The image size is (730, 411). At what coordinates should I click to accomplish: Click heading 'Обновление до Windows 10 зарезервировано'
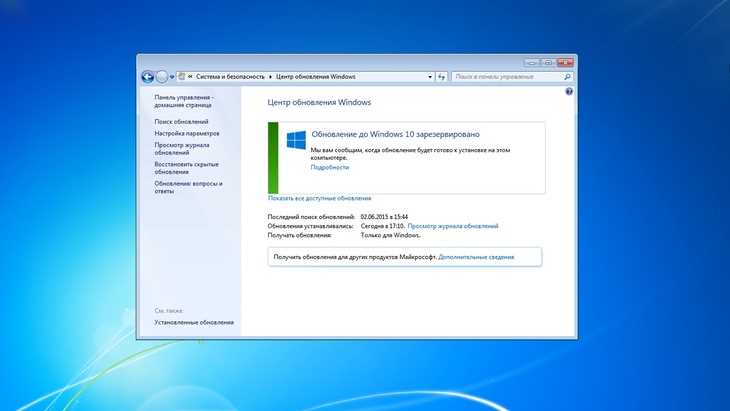(395, 134)
